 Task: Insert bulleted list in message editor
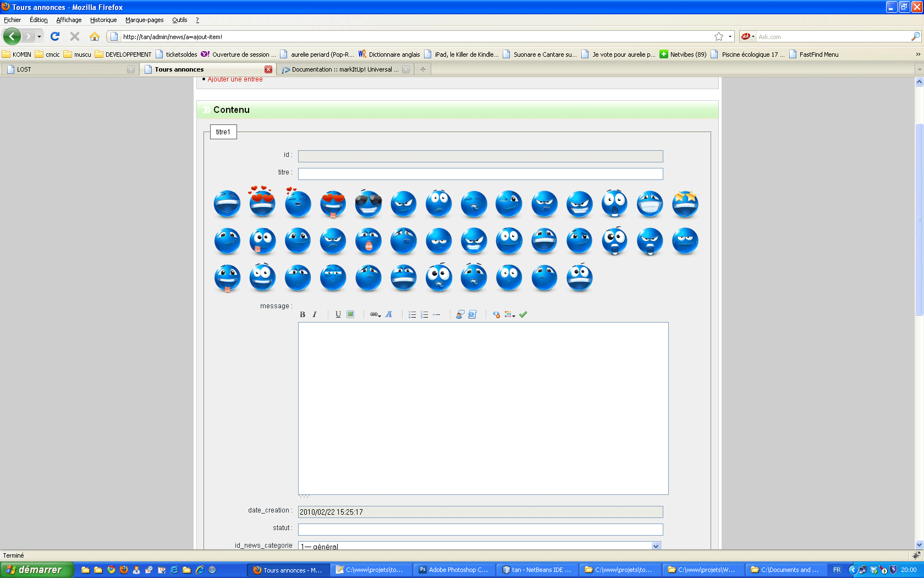click(412, 314)
